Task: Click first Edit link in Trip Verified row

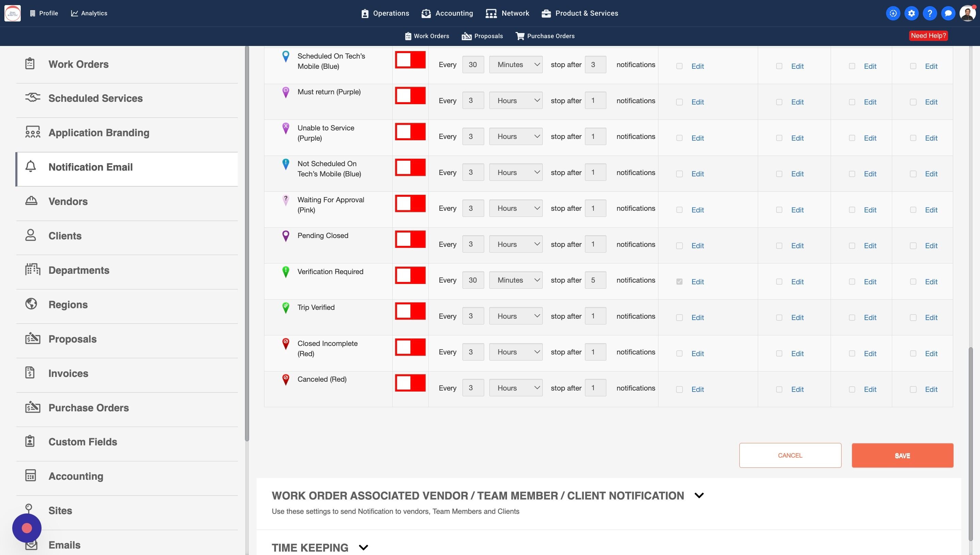Action: click(x=697, y=318)
